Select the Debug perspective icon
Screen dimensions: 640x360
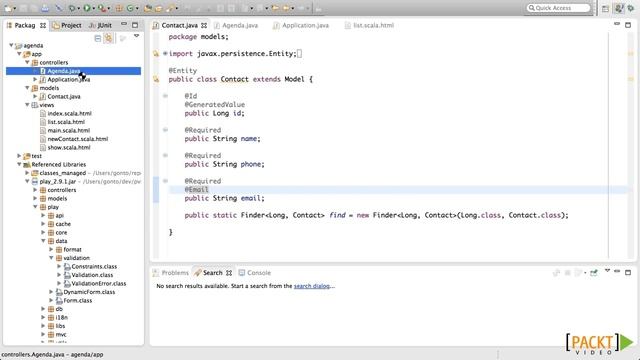coord(631,8)
